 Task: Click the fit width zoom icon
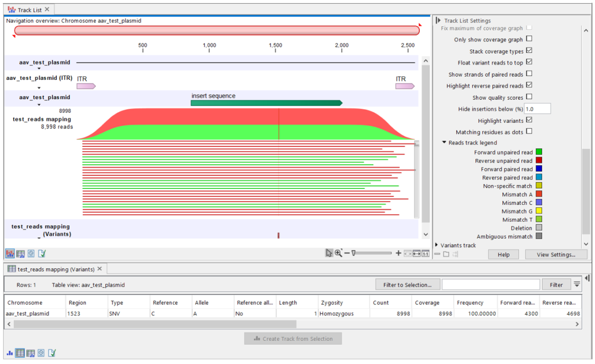click(416, 254)
